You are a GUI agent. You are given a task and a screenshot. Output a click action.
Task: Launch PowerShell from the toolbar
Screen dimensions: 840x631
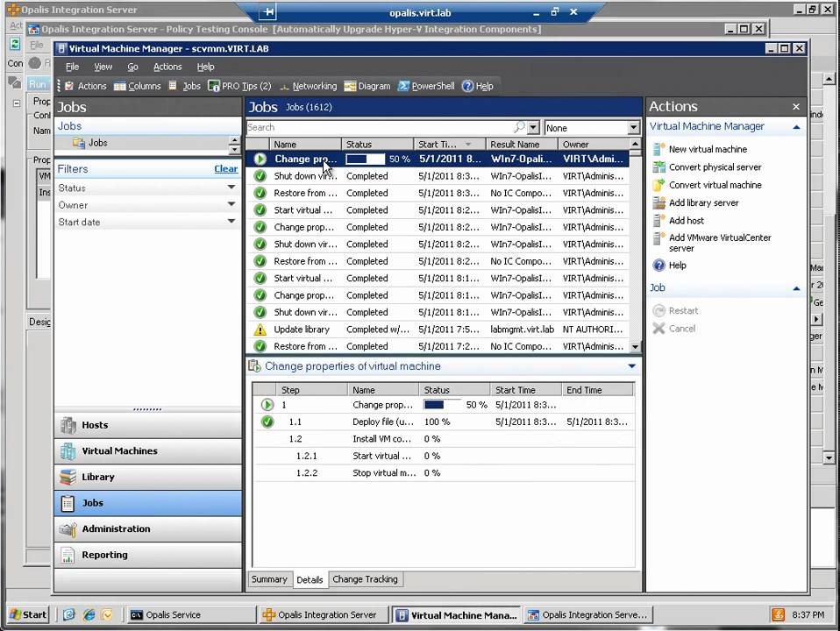tap(426, 86)
